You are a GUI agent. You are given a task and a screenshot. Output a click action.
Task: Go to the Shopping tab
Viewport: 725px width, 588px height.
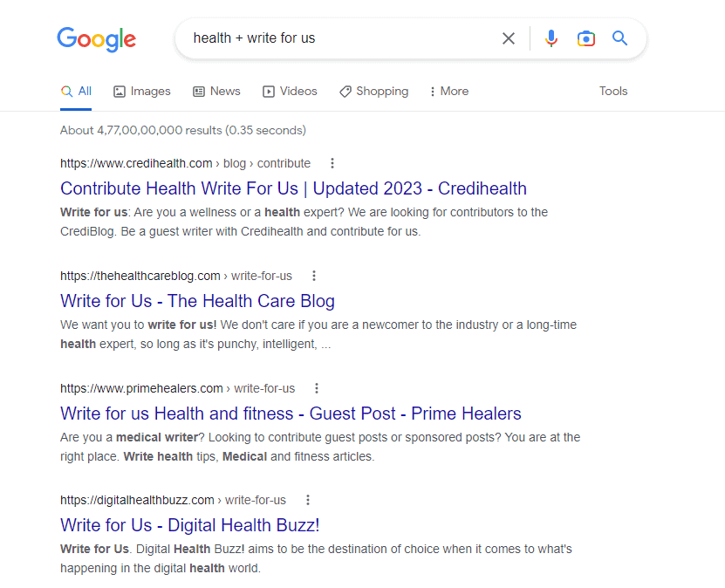(373, 92)
